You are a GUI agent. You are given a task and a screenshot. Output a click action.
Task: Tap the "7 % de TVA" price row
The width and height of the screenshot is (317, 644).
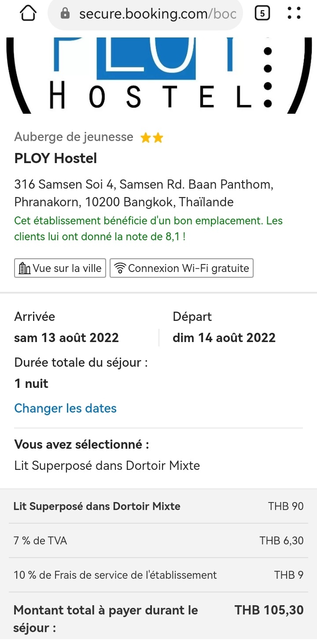(x=158, y=540)
